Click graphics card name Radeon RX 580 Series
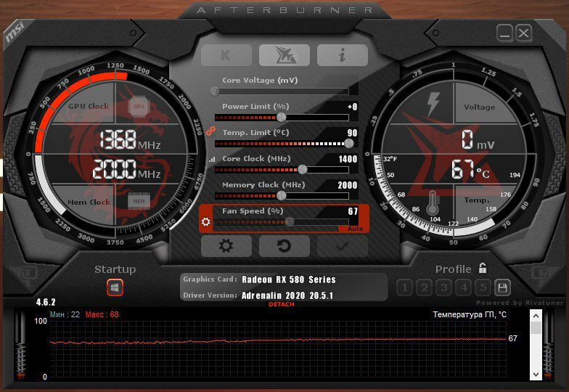This screenshot has height=392, width=569. click(289, 279)
